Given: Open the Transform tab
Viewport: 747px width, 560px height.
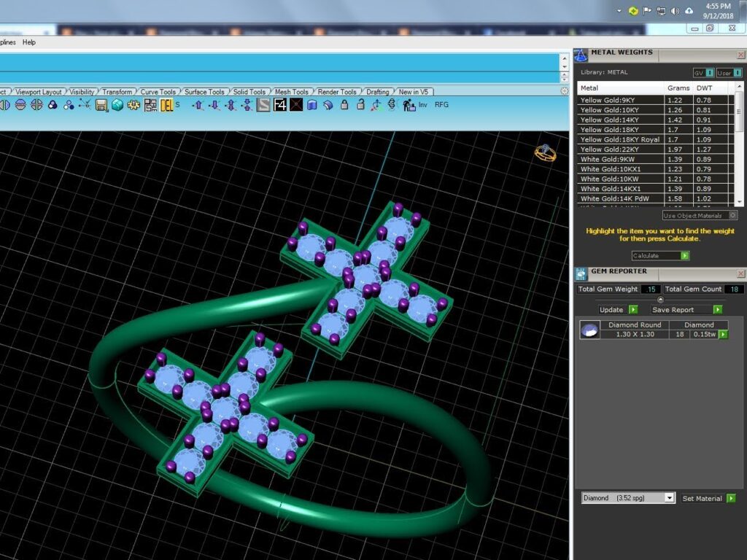Looking at the screenshot, I should (x=117, y=92).
